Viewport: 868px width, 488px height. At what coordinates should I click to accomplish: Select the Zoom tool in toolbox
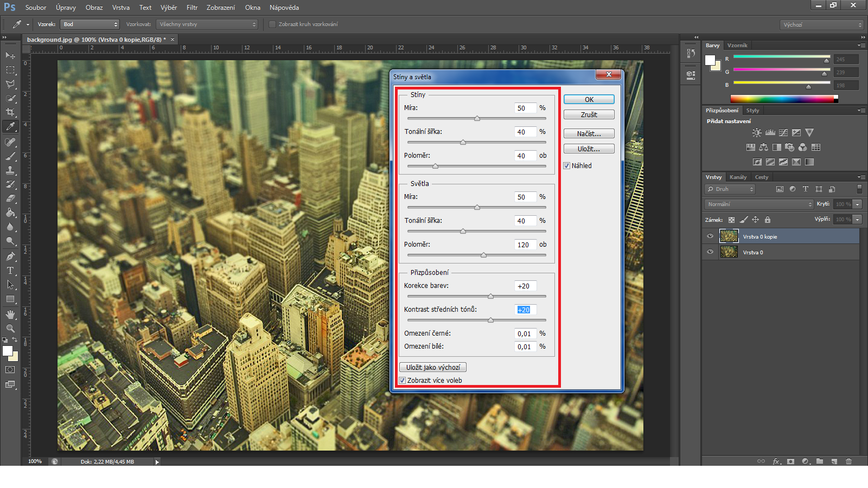tap(10, 329)
